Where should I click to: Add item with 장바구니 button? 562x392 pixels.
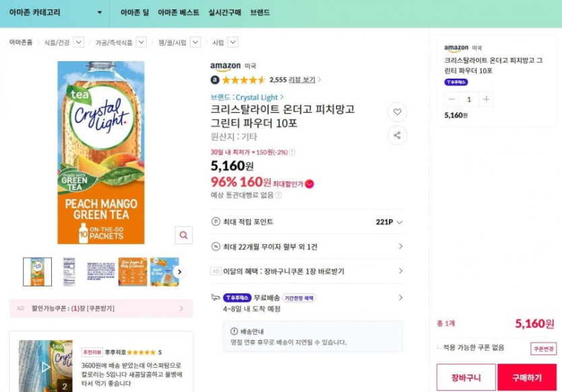(466, 377)
